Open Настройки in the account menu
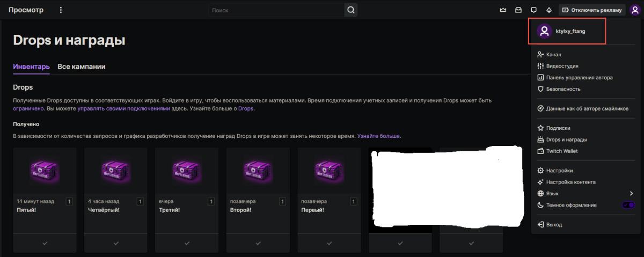This screenshot has height=257, width=644. click(x=559, y=171)
